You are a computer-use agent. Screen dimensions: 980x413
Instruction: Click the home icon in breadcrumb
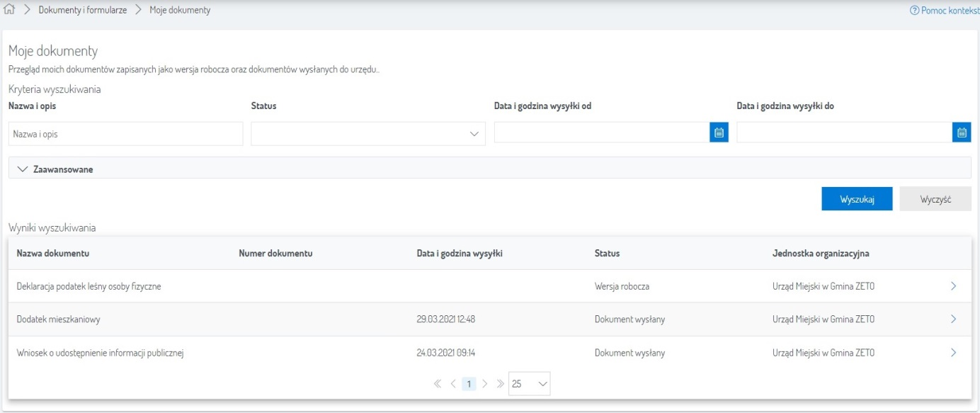click(9, 11)
